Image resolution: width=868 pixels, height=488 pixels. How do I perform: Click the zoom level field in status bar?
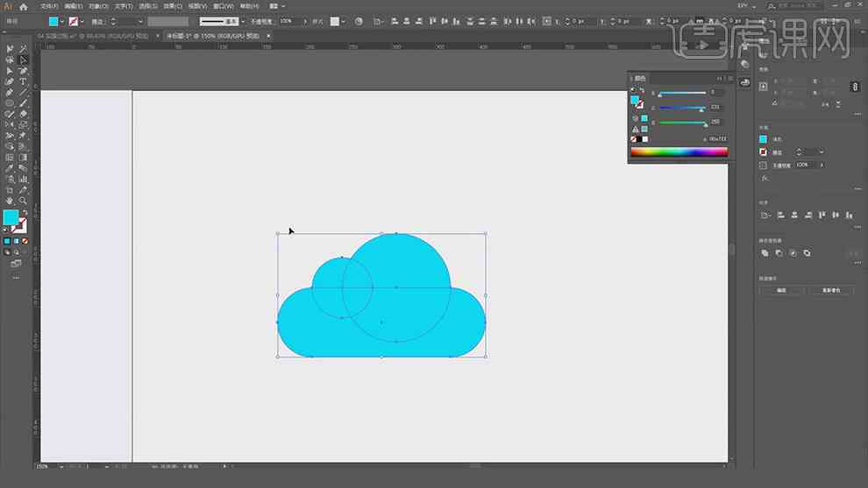click(46, 466)
